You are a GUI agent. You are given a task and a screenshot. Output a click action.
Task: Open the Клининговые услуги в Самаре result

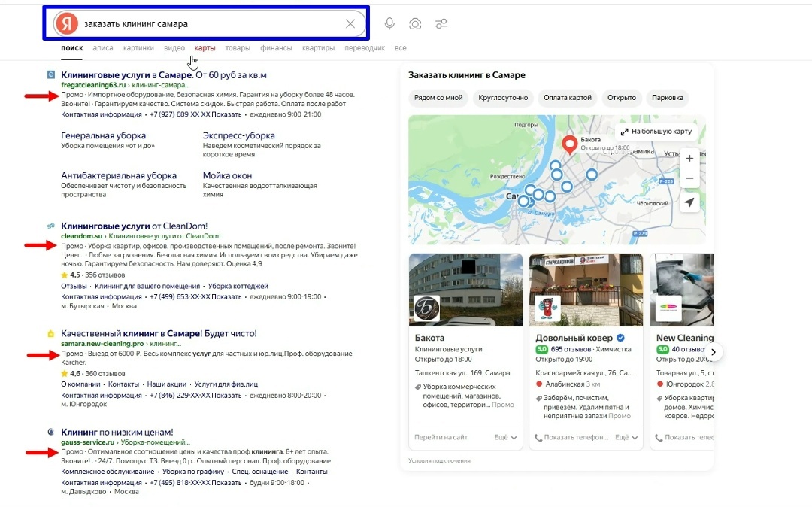click(164, 75)
